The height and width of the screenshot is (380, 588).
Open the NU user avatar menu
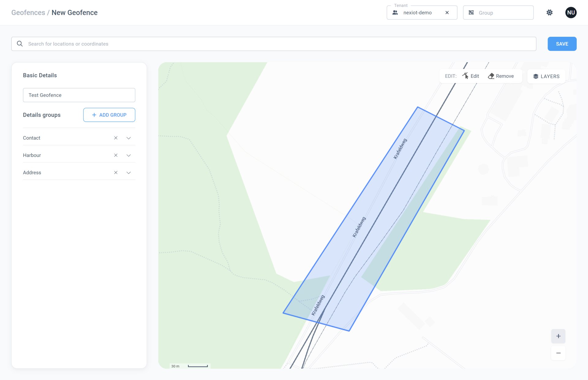(x=571, y=13)
